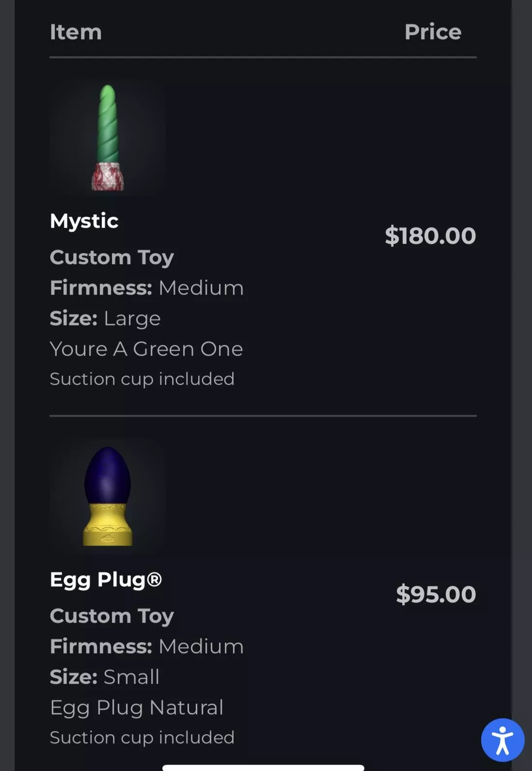The height and width of the screenshot is (771, 532).
Task: Click Egg Plug's Suction cup included note
Action: click(142, 738)
